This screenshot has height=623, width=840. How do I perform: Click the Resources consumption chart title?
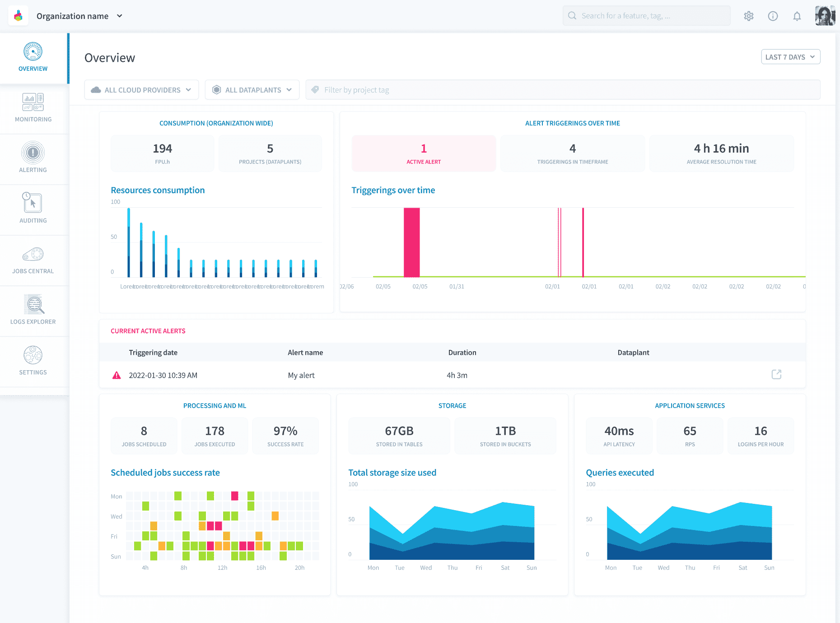coord(158,190)
